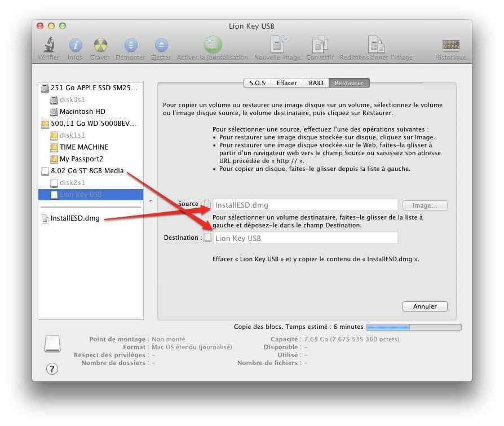
Task: Select the disk0s1 partition
Action: coord(91,100)
